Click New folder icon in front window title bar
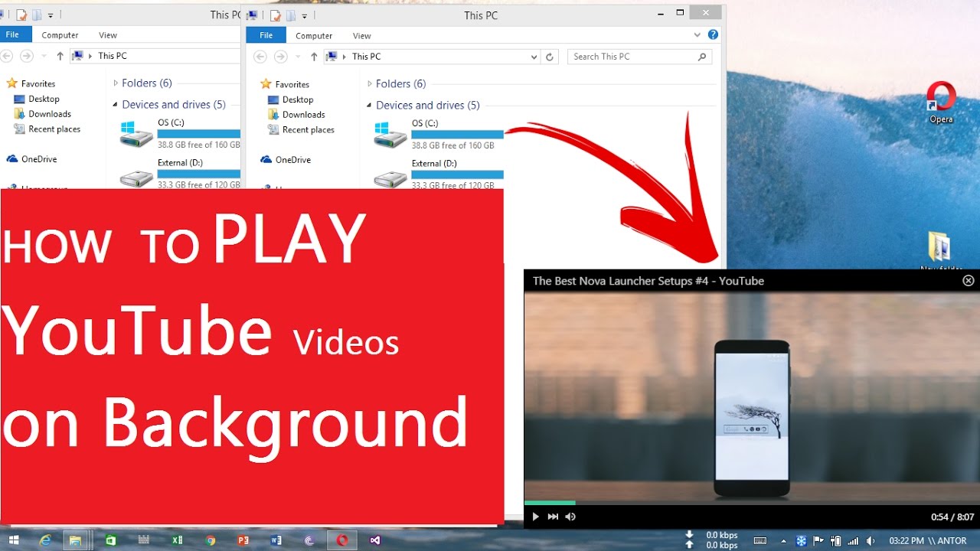The image size is (980, 551). click(x=291, y=15)
